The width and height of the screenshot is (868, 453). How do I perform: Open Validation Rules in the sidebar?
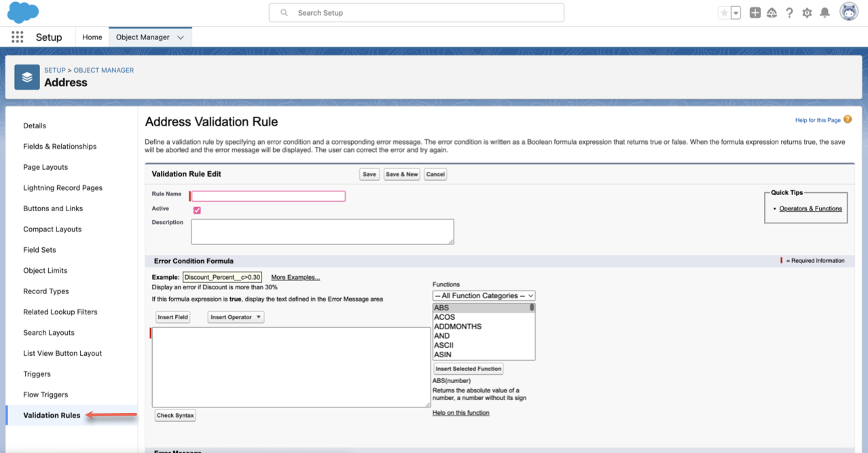coord(52,416)
